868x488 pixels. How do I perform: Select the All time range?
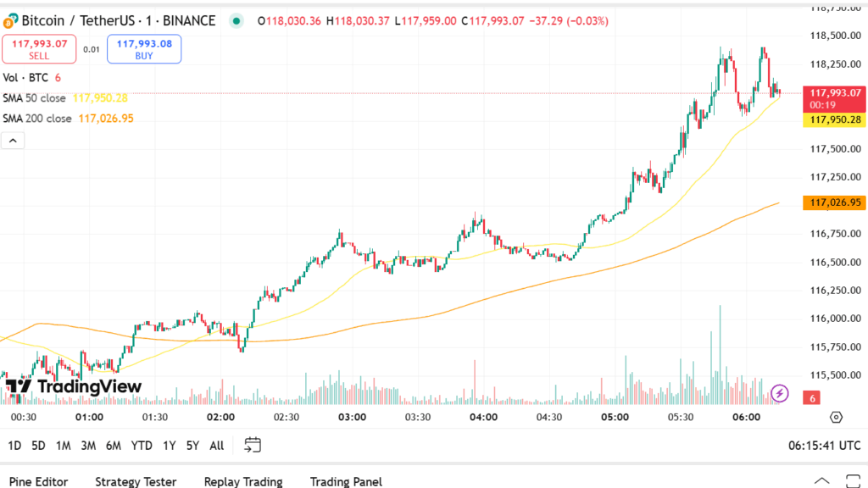click(217, 446)
